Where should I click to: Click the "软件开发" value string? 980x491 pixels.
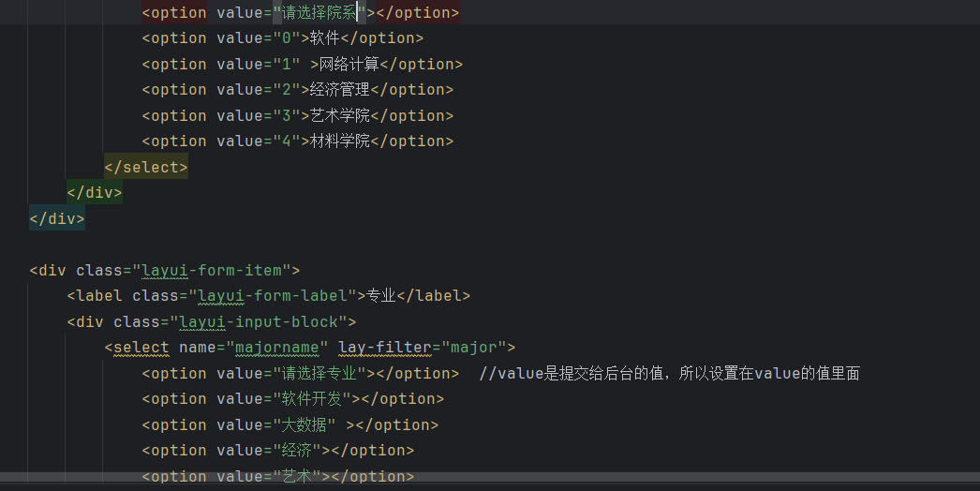tap(312, 399)
